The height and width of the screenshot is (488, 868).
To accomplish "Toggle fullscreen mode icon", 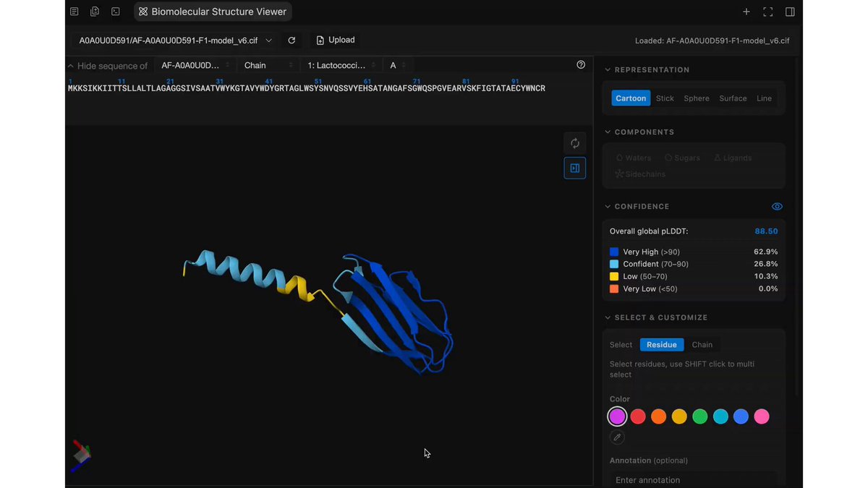I will pos(768,12).
